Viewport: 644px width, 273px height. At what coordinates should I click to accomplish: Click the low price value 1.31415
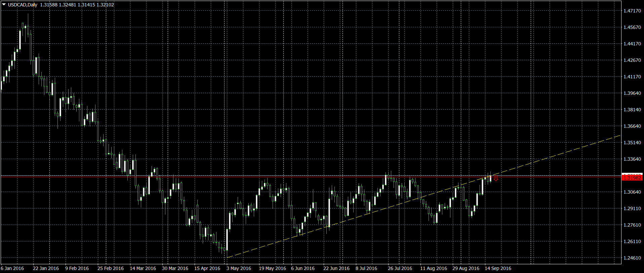tap(86, 5)
